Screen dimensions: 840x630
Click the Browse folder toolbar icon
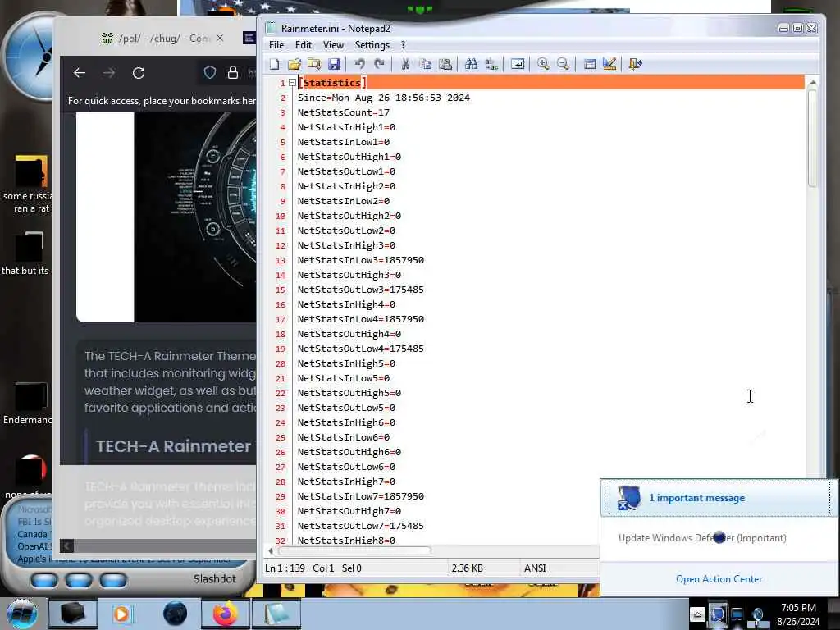(x=314, y=64)
